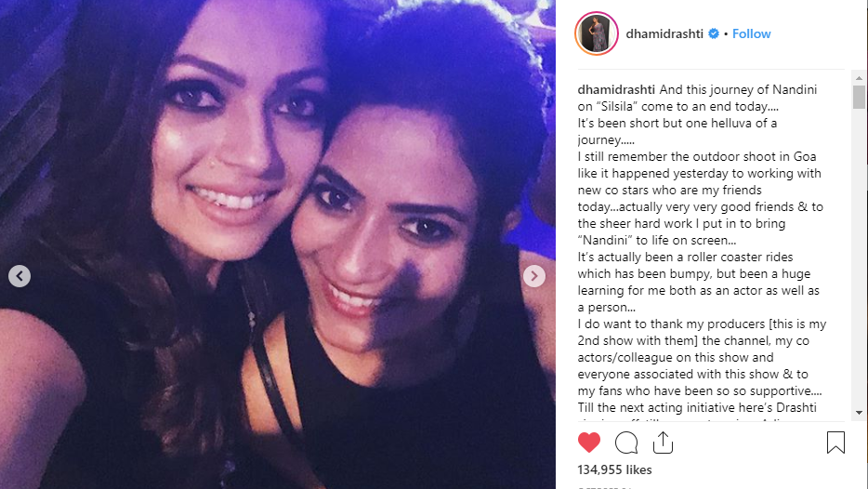Image resolution: width=868 pixels, height=489 pixels.
Task: Click bold dhamidrashti username in caption
Action: click(616, 90)
